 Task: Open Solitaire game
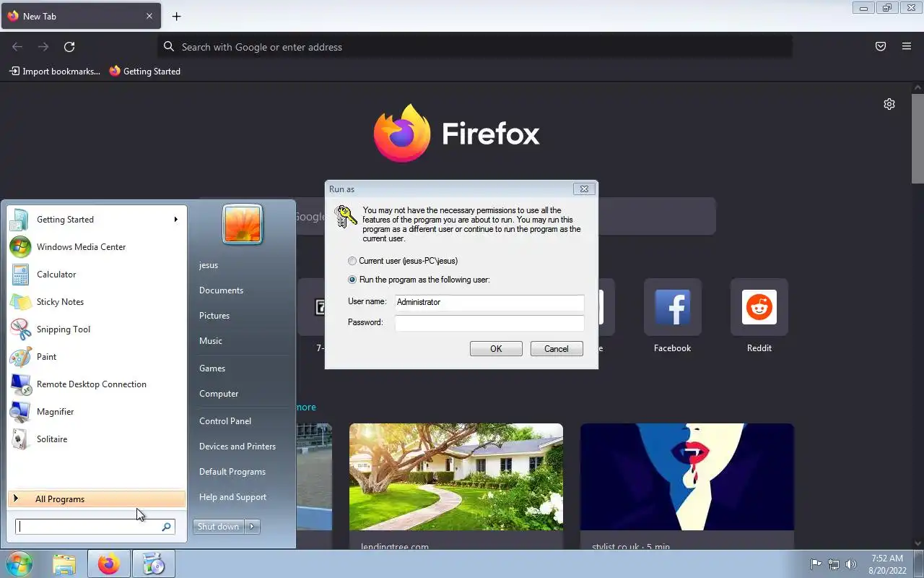pos(96,439)
